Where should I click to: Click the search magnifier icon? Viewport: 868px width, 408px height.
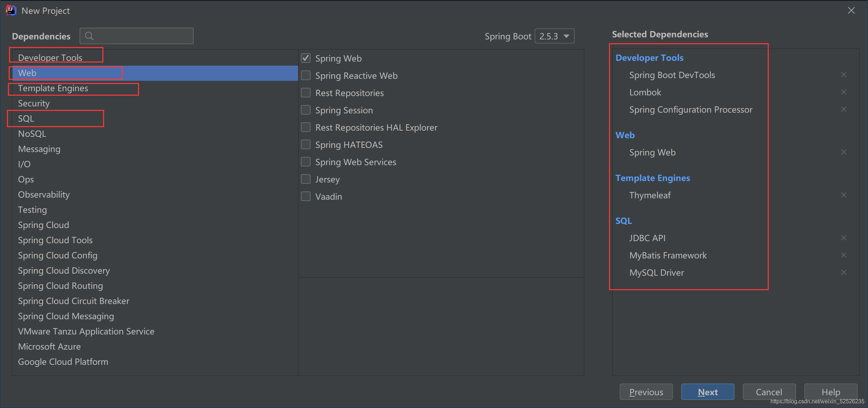[x=89, y=36]
